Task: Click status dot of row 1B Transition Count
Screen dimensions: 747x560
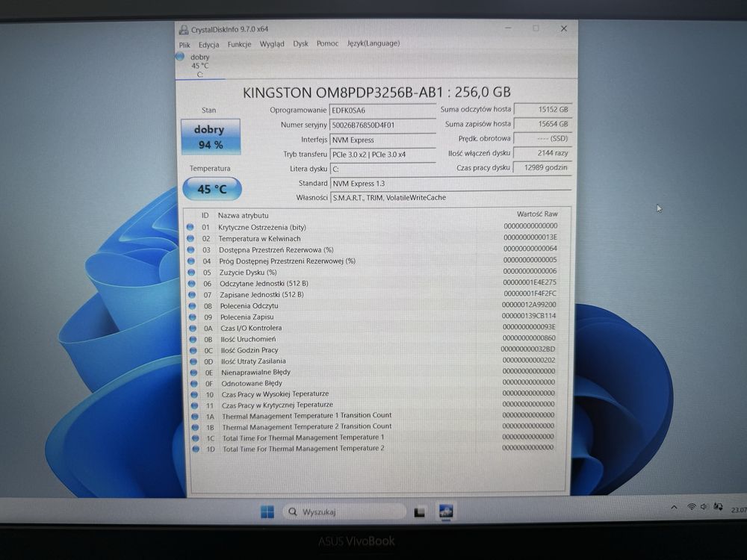Action: click(195, 427)
